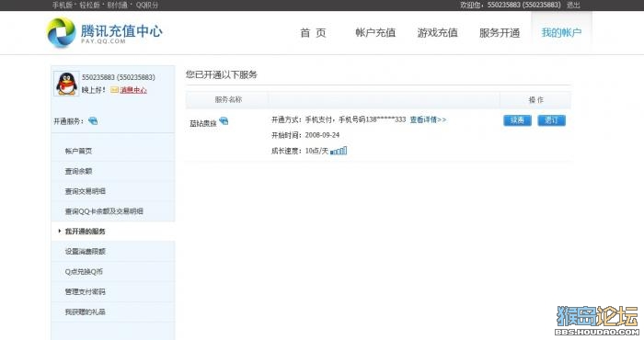Click the 退出 logout link

(x=573, y=6)
